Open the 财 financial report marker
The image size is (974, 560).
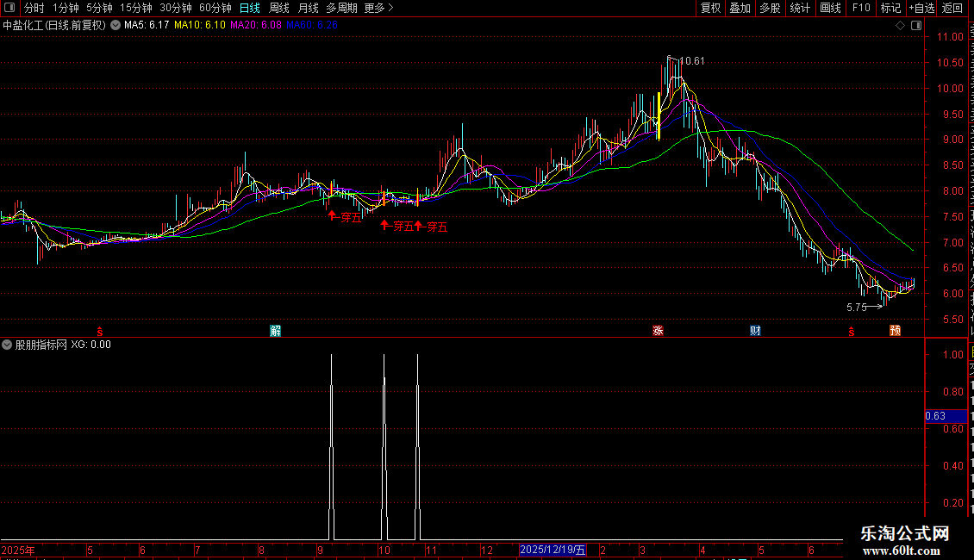[755, 331]
